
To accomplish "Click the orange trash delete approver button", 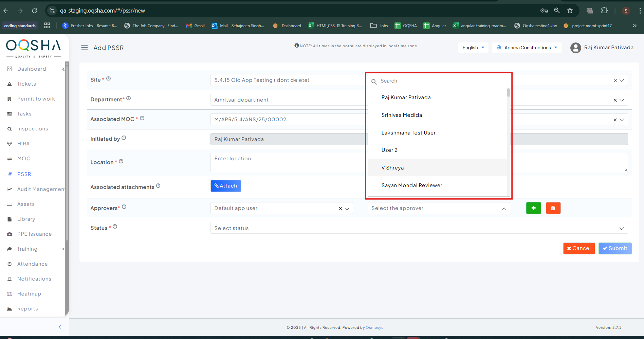I will (x=553, y=208).
